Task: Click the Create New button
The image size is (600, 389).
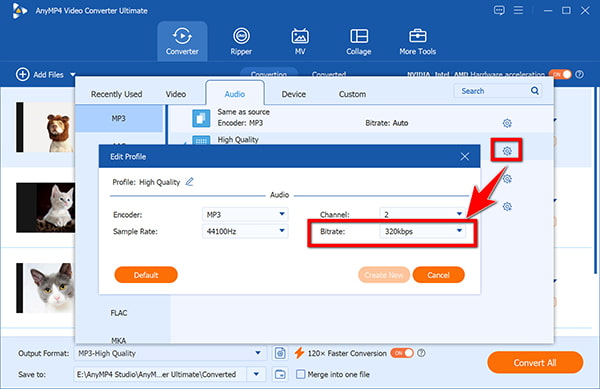Action: pos(384,275)
